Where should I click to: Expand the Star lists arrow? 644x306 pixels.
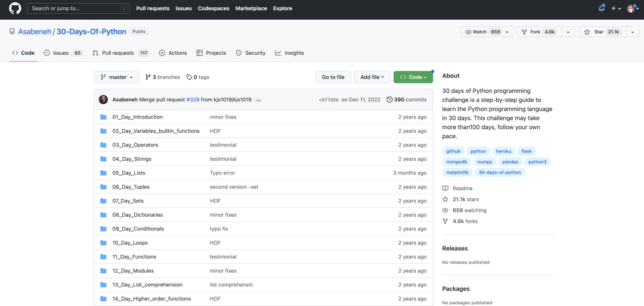pos(633,32)
